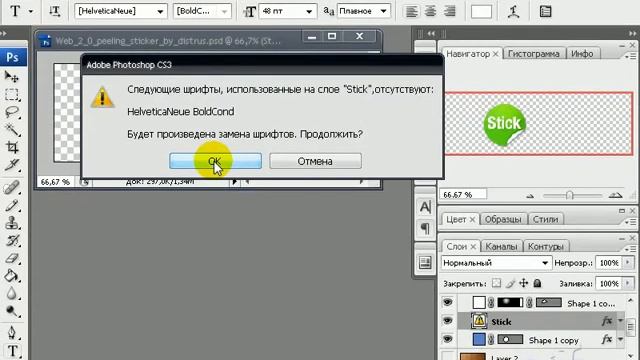The height and width of the screenshot is (360, 640).
Task: Switch to the Каналы tab
Action: pos(501,247)
